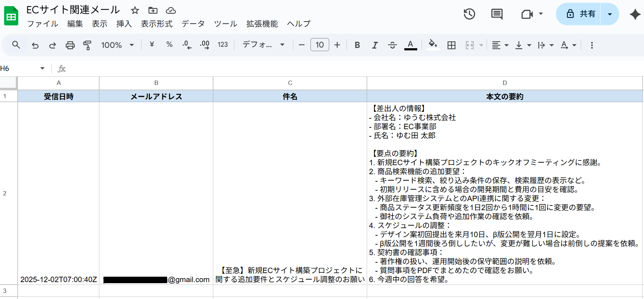Screen dimensions: 644x299
Task: Star this ECサイト関連メール document
Action: [135, 10]
